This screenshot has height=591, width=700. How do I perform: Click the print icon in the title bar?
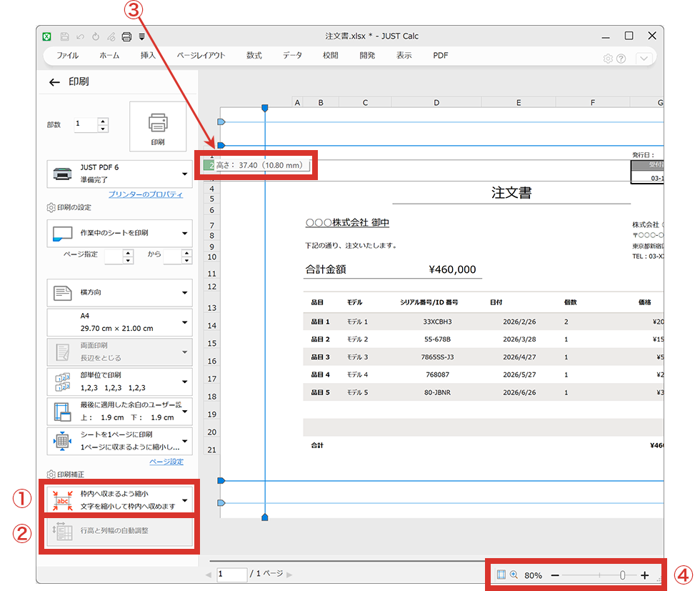127,36
